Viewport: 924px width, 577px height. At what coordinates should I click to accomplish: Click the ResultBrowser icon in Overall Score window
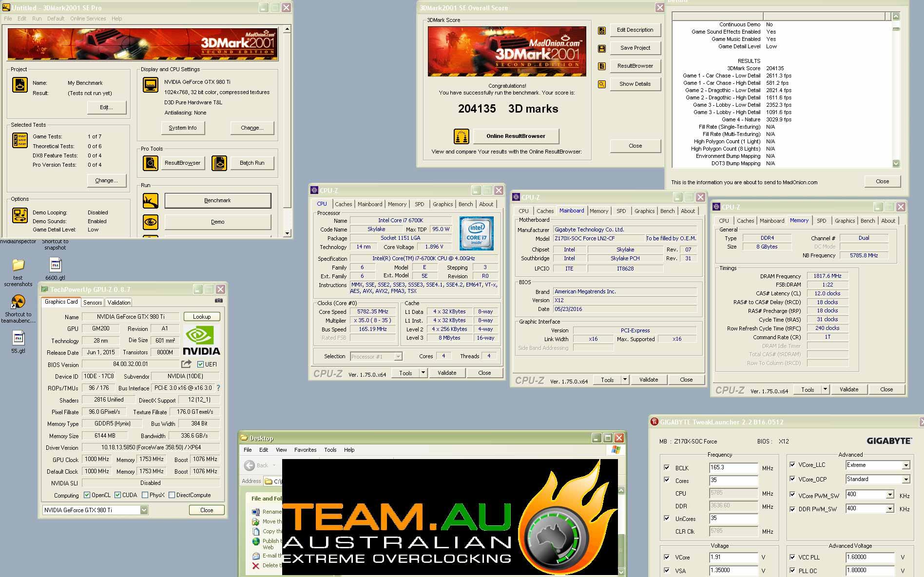pos(602,66)
